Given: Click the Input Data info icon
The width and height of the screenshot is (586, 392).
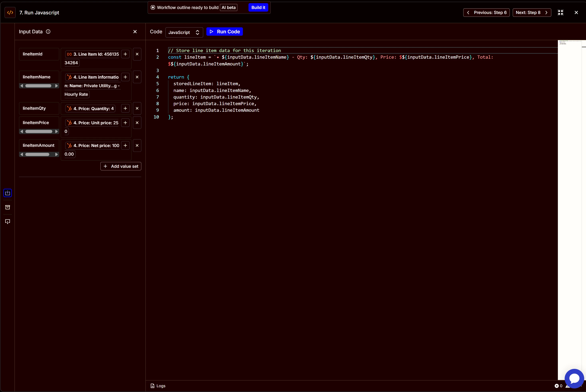Looking at the screenshot, I should pyautogui.click(x=48, y=32).
